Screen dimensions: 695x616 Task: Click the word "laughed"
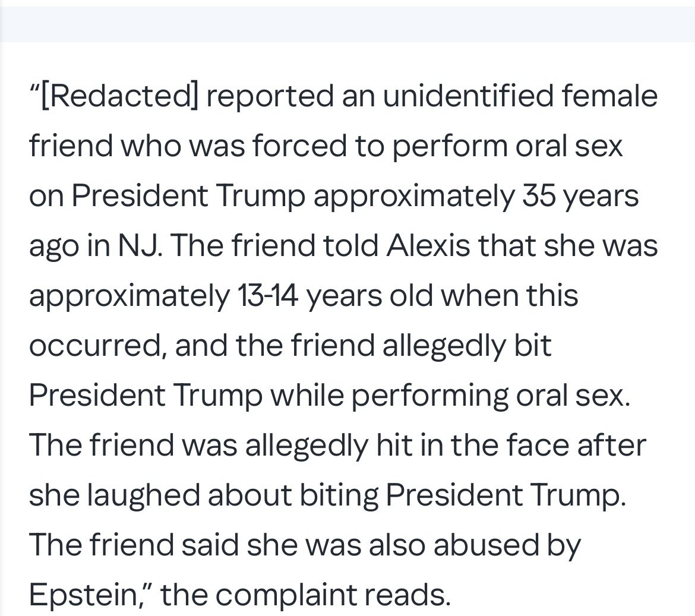143,496
